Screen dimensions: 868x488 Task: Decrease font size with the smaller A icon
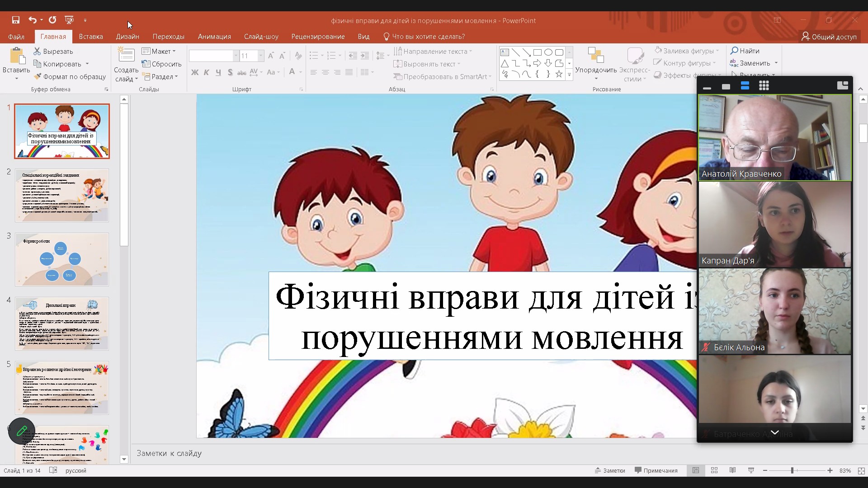pyautogui.click(x=282, y=56)
